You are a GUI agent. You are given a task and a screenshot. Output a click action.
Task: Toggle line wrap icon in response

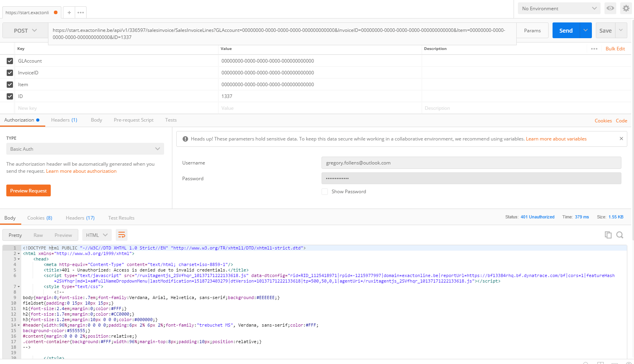[x=122, y=235]
